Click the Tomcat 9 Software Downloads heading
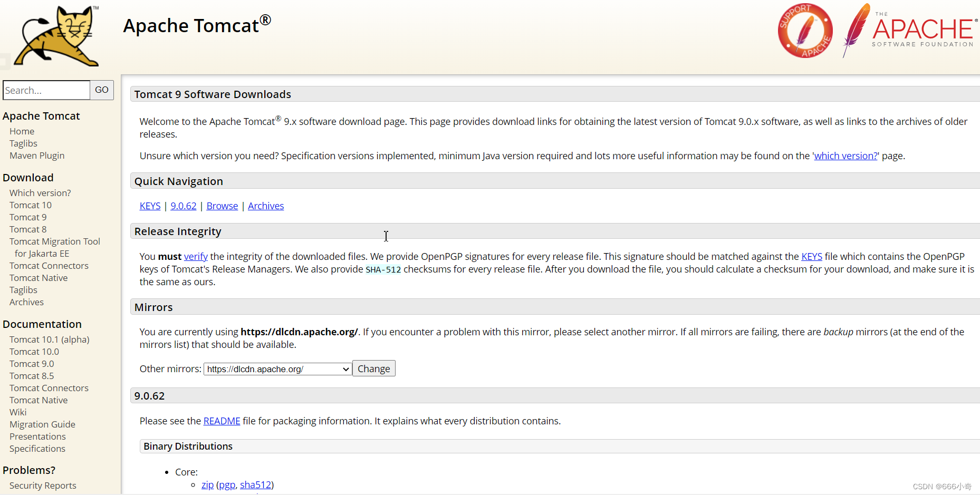980x495 pixels. click(x=213, y=94)
